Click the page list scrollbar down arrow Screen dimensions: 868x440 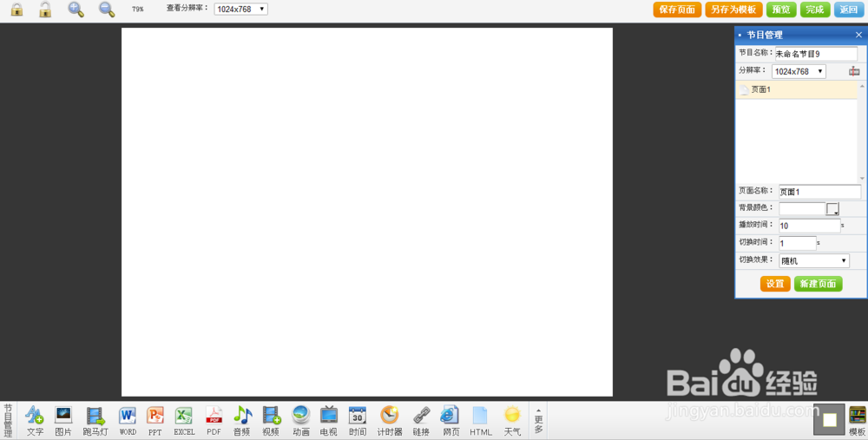click(x=862, y=178)
